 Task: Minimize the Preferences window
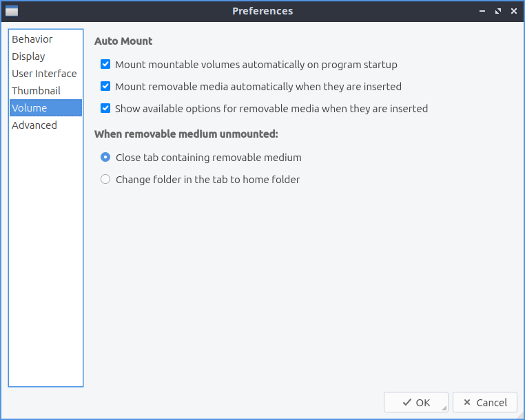tap(481, 11)
